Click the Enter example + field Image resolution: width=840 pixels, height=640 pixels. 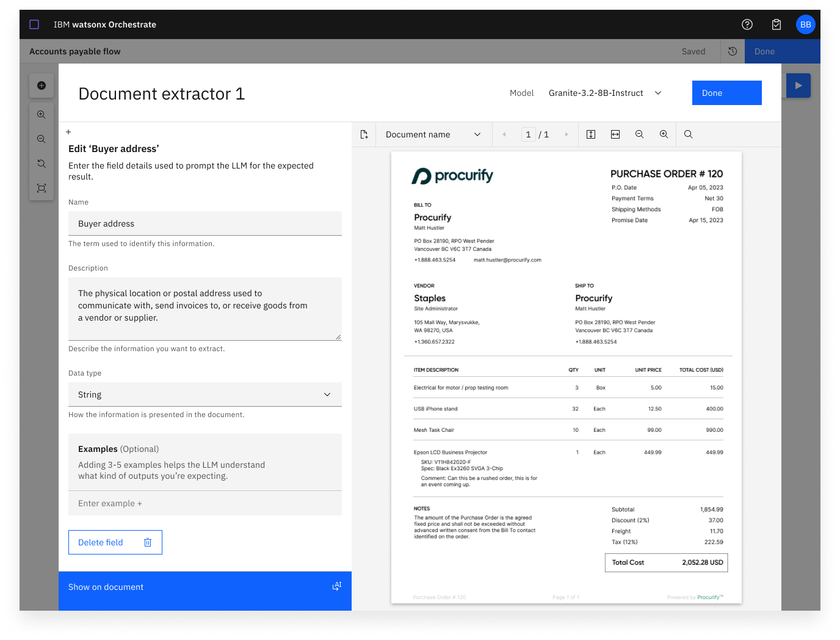(x=205, y=503)
